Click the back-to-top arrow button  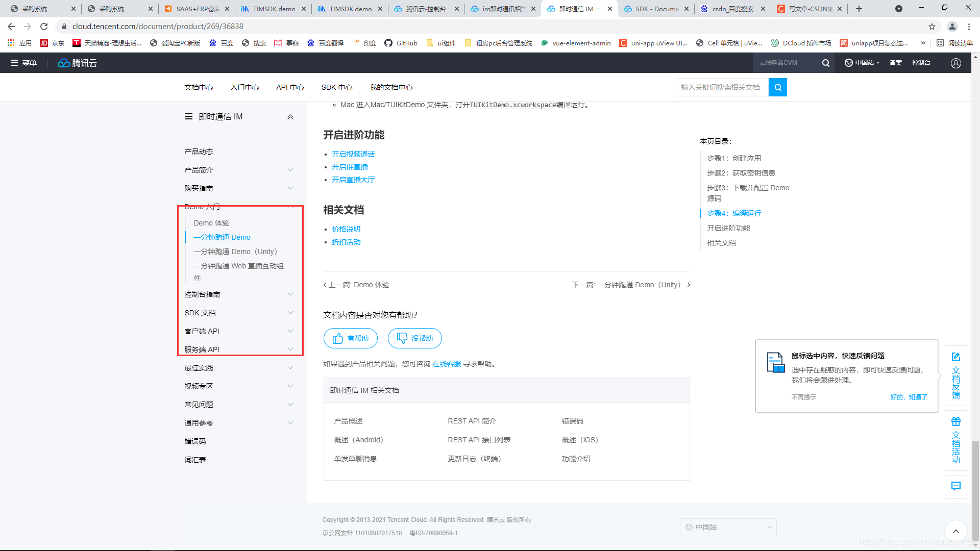[955, 531]
